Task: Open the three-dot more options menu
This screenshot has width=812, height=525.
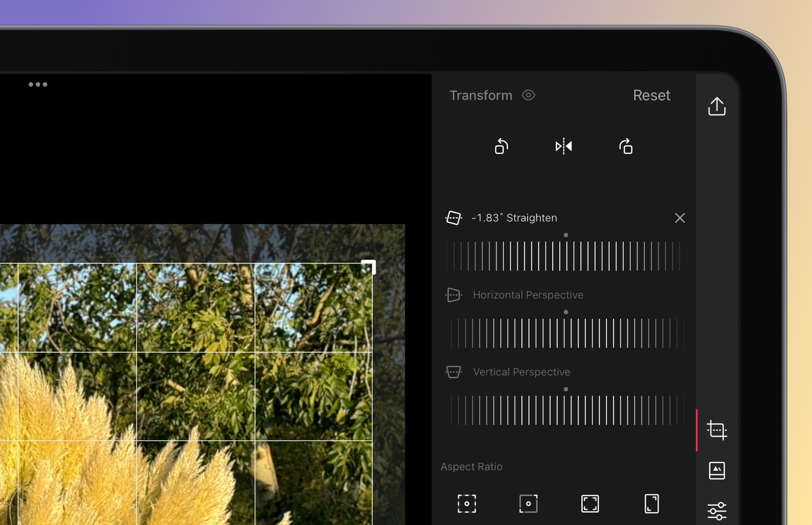Action: click(x=38, y=85)
